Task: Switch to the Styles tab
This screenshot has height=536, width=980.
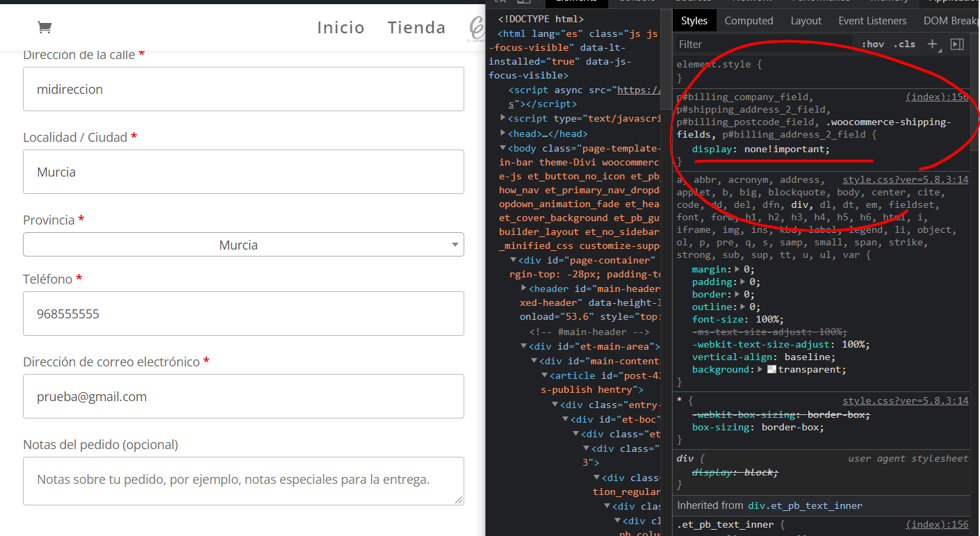Action: pyautogui.click(x=694, y=21)
